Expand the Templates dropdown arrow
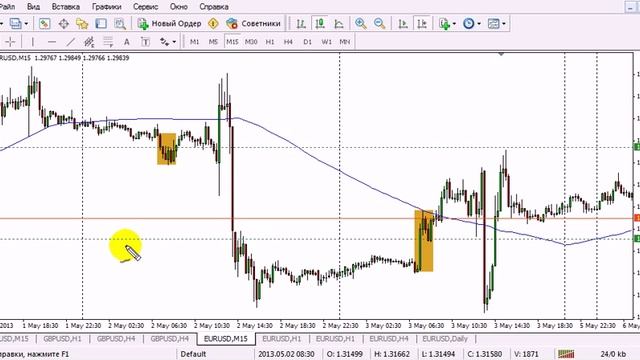This screenshot has height=360, width=640. click(x=504, y=24)
